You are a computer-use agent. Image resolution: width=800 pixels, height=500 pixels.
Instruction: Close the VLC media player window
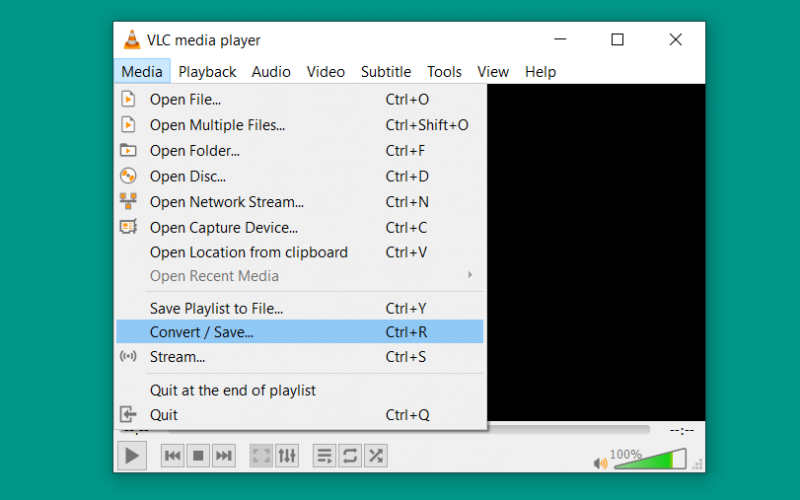(x=676, y=39)
